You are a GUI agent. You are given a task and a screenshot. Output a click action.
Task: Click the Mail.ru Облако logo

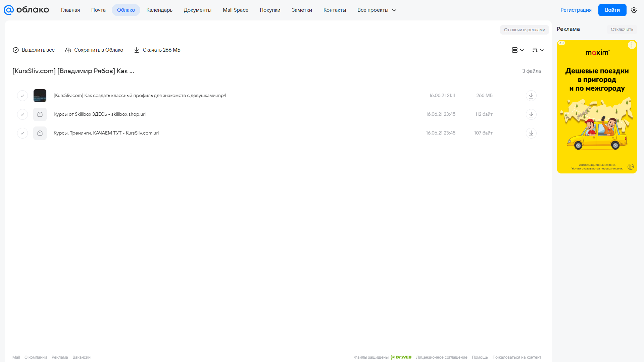click(x=26, y=10)
